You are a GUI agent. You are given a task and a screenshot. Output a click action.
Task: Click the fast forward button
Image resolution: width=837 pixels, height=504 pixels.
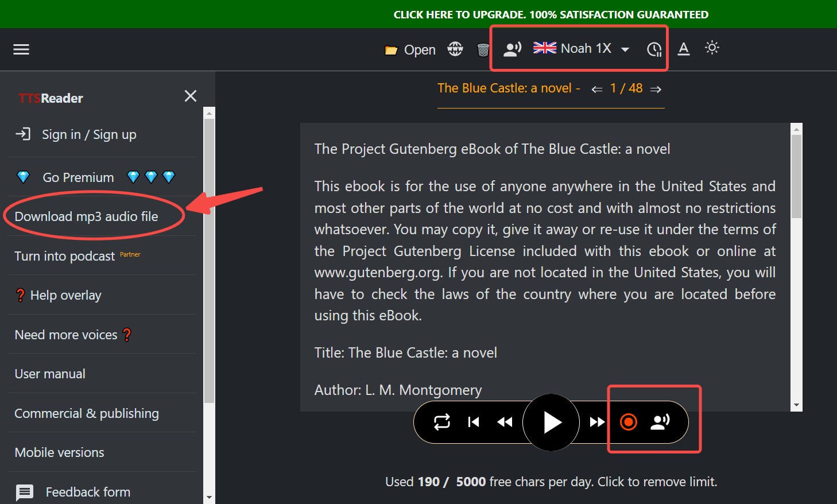pos(597,422)
